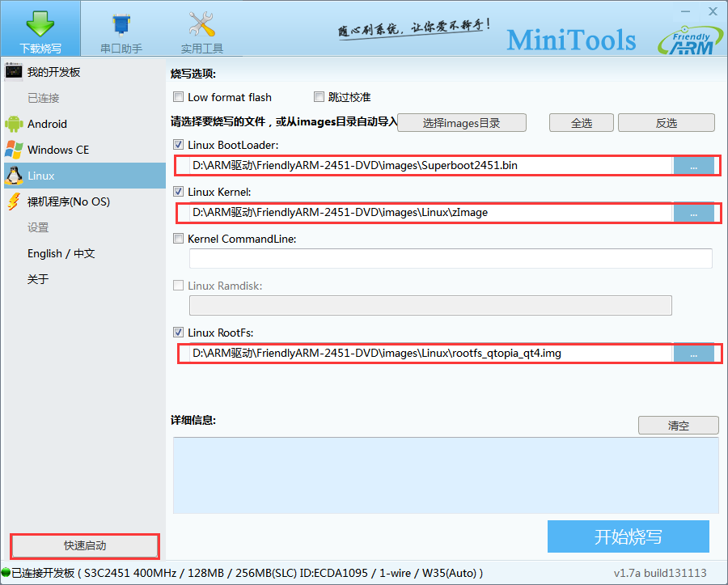Click the zImage kernel path field
Screen dimensions: 728x585
(431, 213)
